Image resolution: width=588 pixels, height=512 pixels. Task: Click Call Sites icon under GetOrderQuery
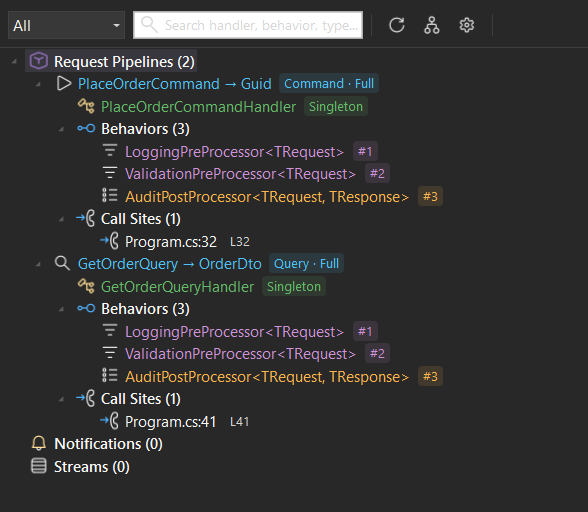86,398
